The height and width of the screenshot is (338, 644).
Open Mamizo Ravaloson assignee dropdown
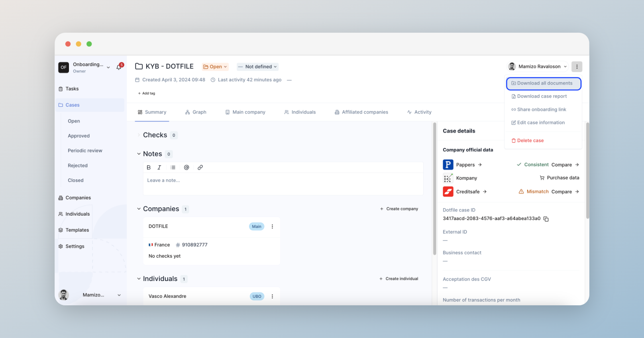pos(537,67)
